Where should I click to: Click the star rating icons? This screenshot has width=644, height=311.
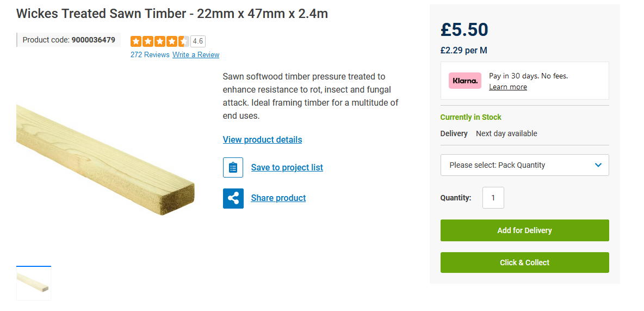click(x=159, y=41)
